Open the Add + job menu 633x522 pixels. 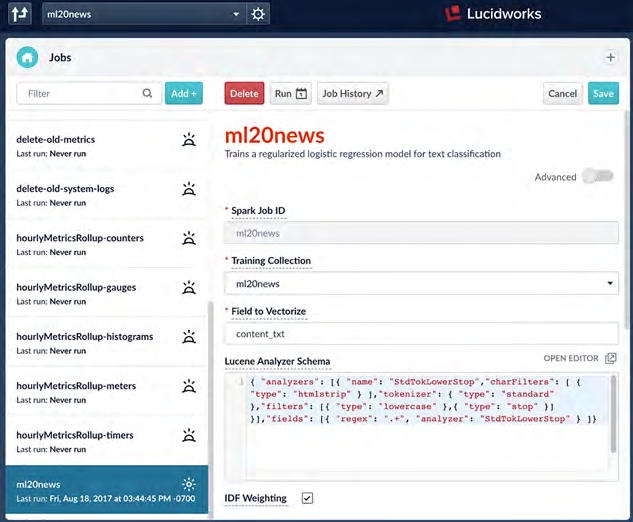coord(184,94)
